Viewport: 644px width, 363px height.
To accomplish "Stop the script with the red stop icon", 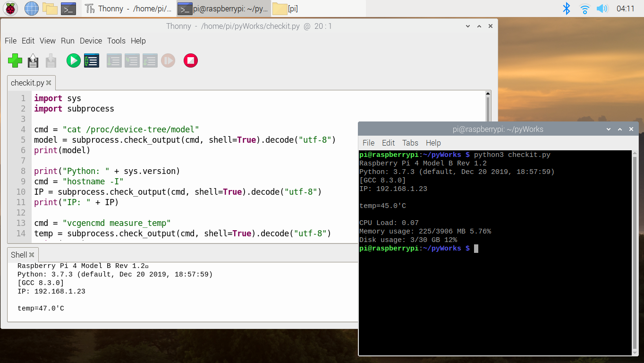I will (x=190, y=60).
